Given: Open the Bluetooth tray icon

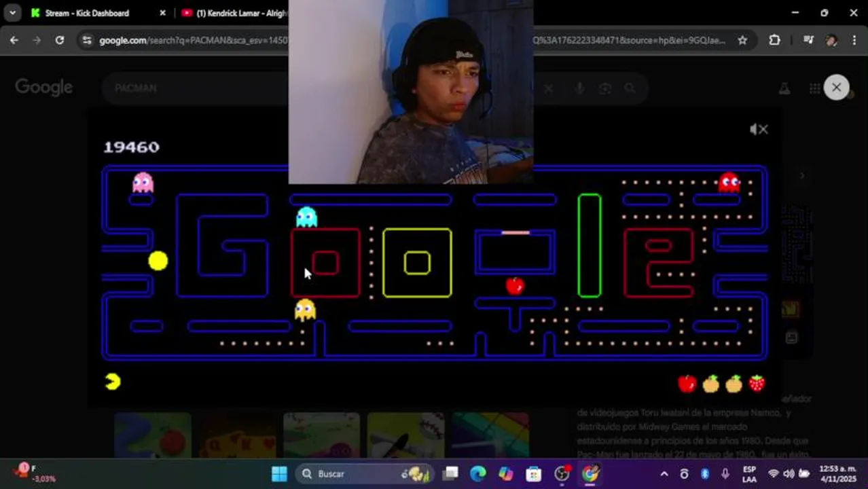Looking at the screenshot, I should (x=705, y=473).
